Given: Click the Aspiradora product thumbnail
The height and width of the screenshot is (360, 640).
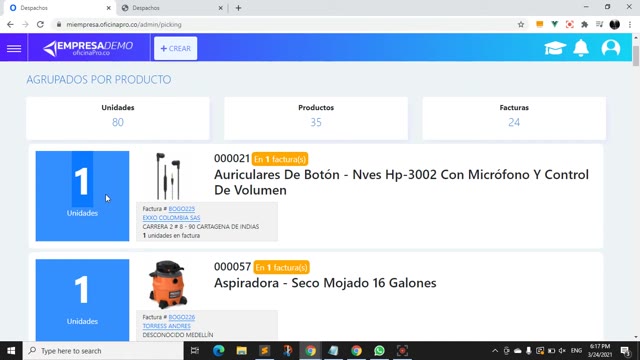Looking at the screenshot, I should (x=168, y=284).
